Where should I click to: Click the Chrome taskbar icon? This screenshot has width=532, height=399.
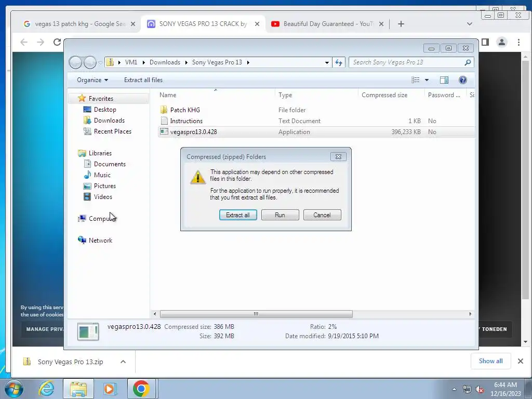[x=141, y=389]
